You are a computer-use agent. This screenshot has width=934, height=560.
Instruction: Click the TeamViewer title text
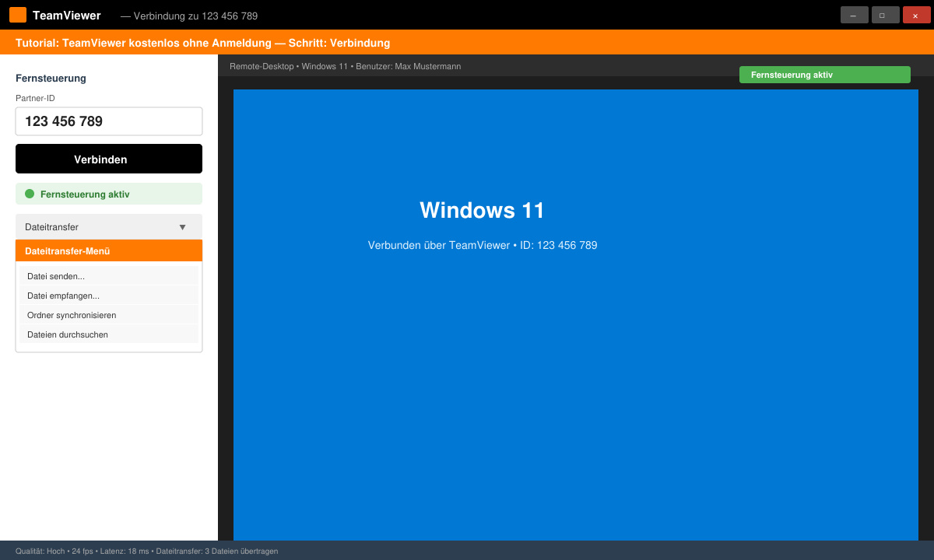click(x=66, y=16)
